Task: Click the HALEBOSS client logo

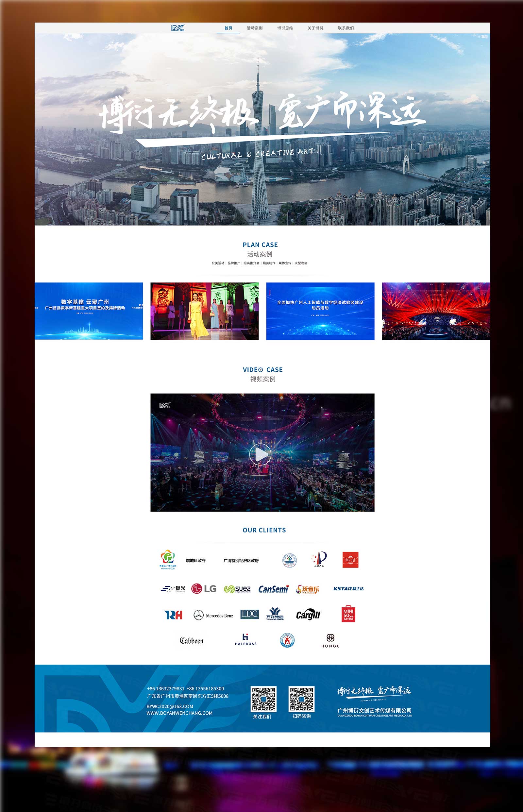Action: click(x=245, y=639)
